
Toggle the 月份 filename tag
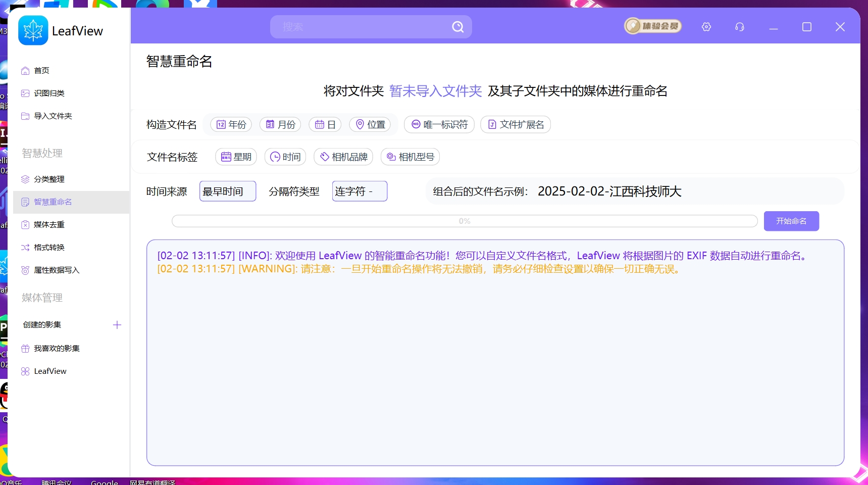point(280,124)
